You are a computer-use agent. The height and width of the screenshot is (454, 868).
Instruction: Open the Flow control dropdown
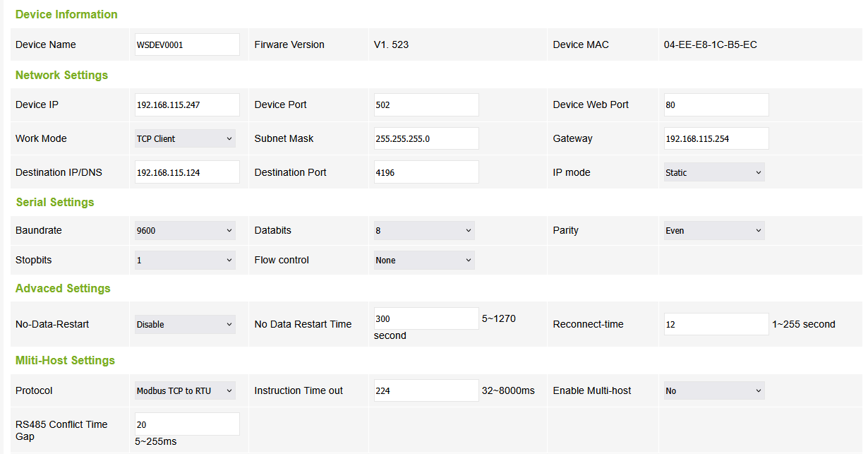click(423, 260)
